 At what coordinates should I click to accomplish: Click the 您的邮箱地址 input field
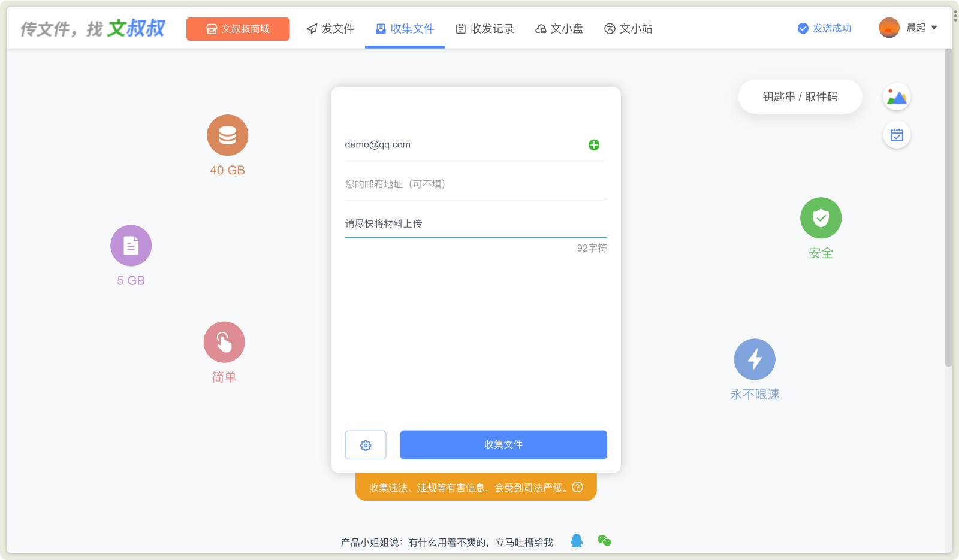coord(475,184)
